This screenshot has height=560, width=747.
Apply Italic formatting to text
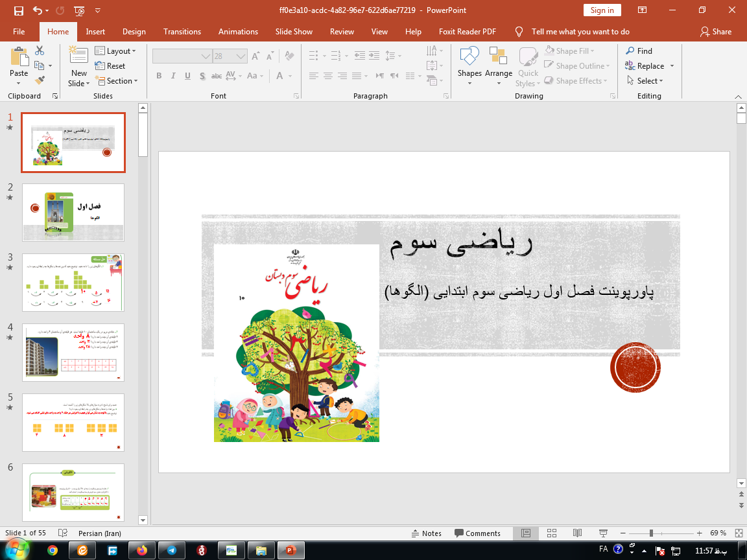coord(172,76)
